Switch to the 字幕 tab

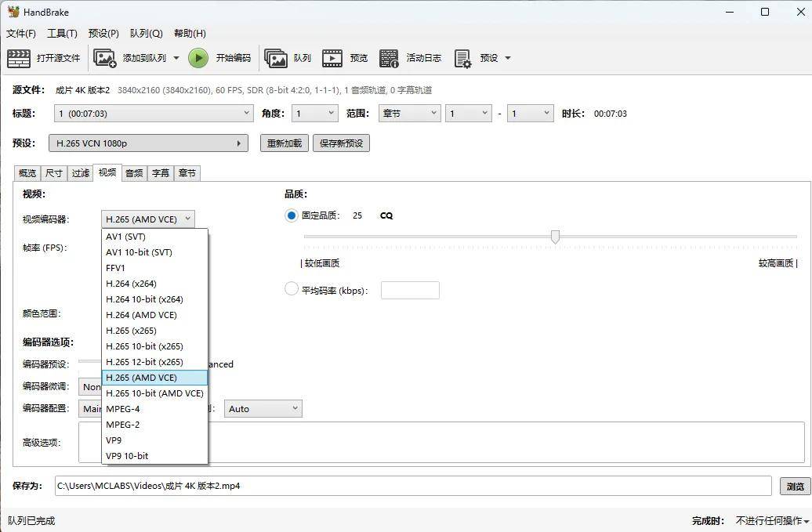pyautogui.click(x=161, y=173)
